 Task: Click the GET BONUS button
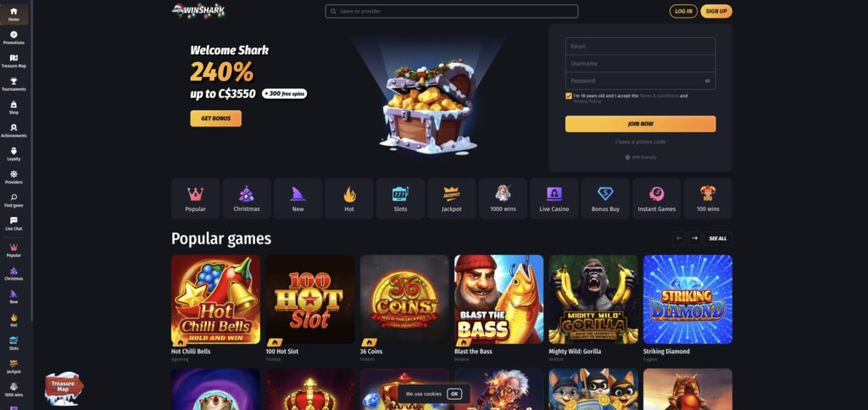pyautogui.click(x=216, y=119)
